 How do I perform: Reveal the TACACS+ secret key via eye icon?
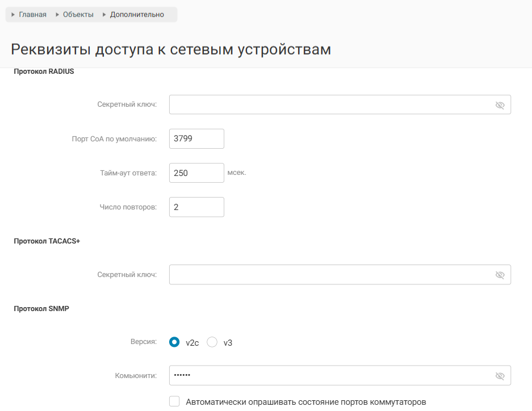tap(500, 275)
